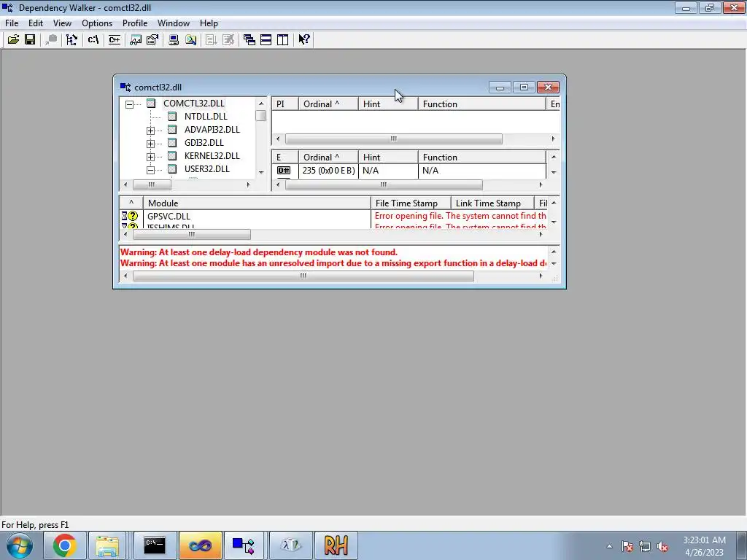Open Chrome from the taskbar
747x560 pixels.
pyautogui.click(x=64, y=545)
